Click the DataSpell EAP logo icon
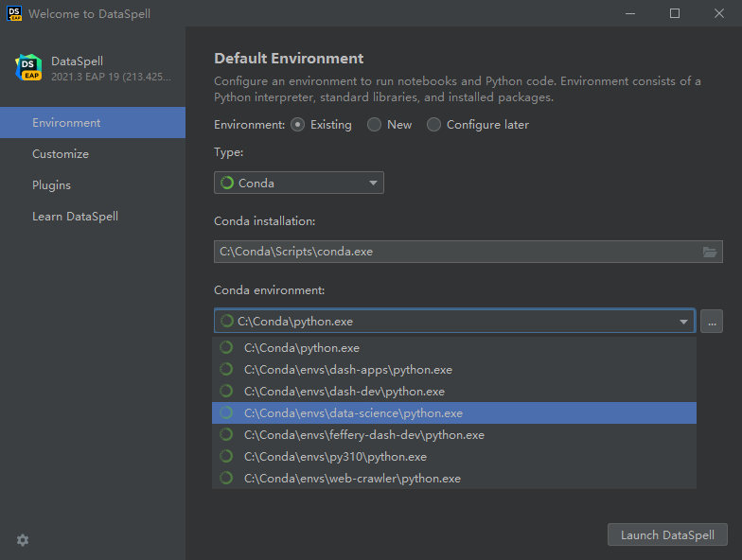 [28, 67]
